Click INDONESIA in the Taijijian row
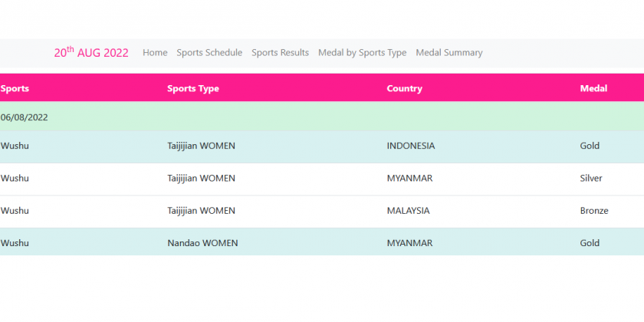Image resolution: width=644 pixels, height=322 pixels. [x=410, y=146]
